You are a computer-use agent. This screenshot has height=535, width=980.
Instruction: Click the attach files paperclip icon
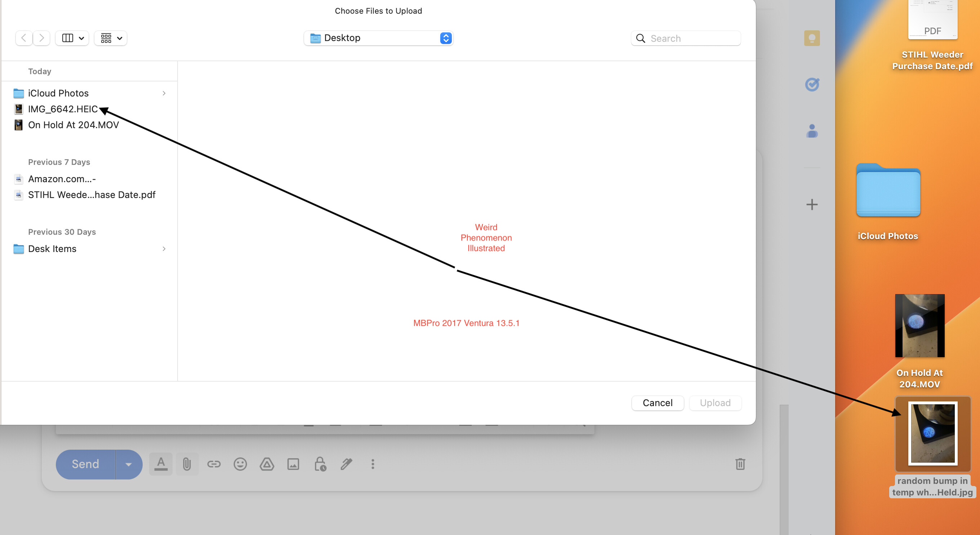coord(187,464)
